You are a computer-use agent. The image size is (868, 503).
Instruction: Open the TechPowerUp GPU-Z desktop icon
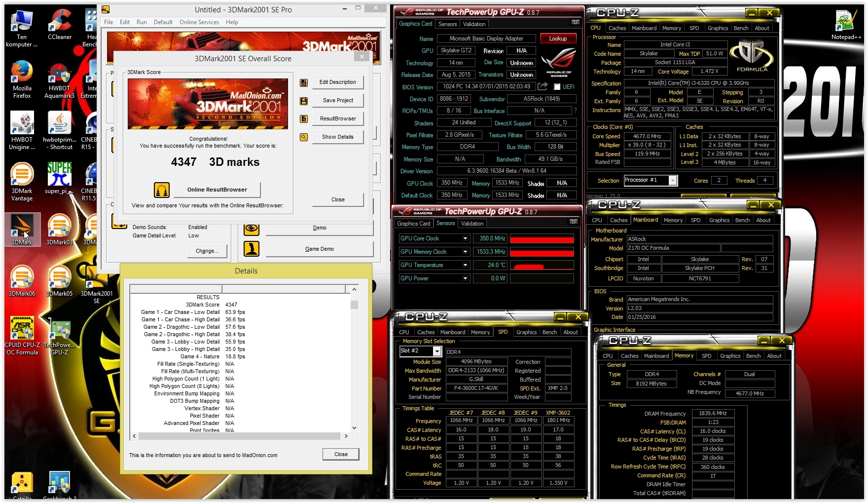coord(59,336)
